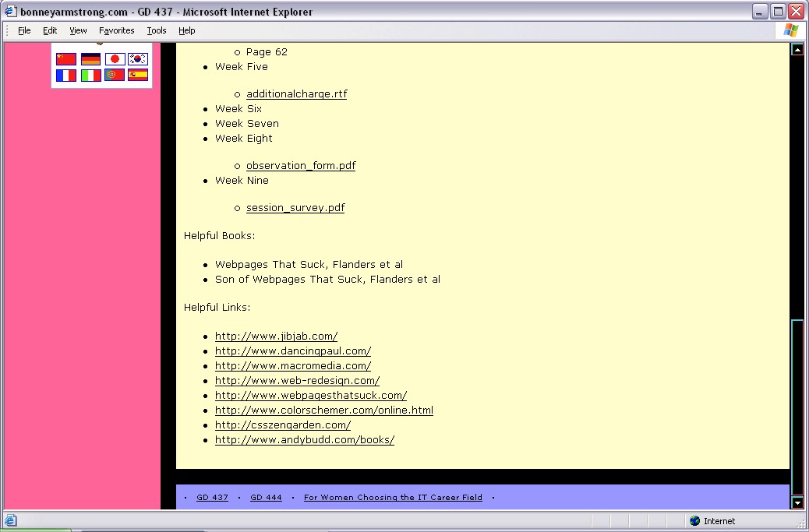This screenshot has width=809, height=532.
Task: Click the German flag translation icon
Action: (x=90, y=59)
